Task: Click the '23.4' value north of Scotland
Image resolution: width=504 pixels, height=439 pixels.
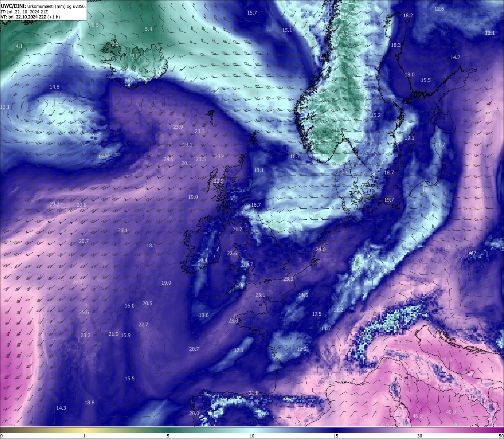Action: click(220, 156)
